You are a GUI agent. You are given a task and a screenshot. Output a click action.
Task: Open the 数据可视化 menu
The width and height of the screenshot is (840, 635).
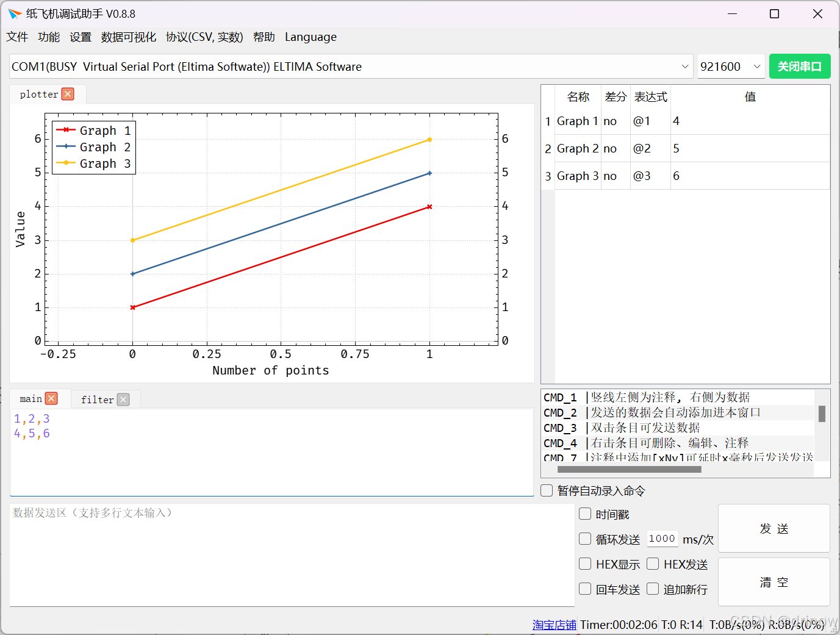[x=129, y=37]
